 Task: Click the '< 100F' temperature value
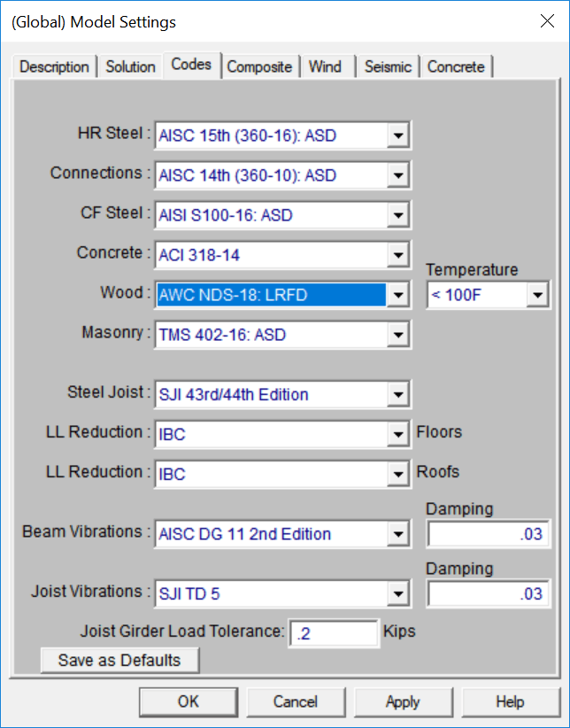point(456,295)
